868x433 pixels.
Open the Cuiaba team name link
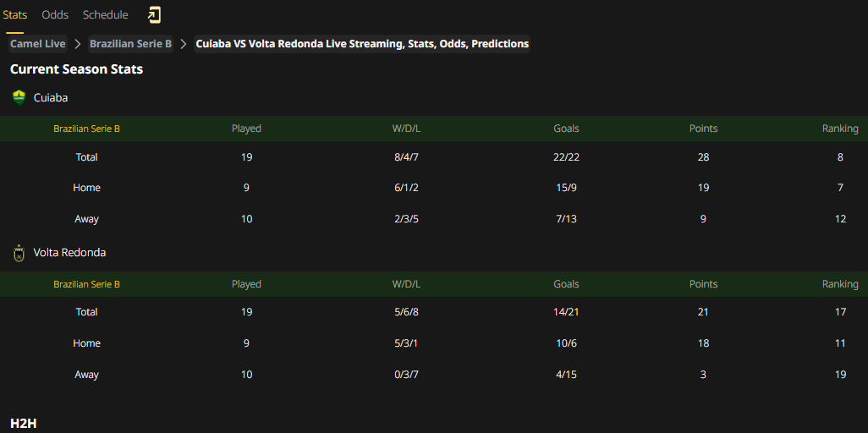(x=51, y=98)
